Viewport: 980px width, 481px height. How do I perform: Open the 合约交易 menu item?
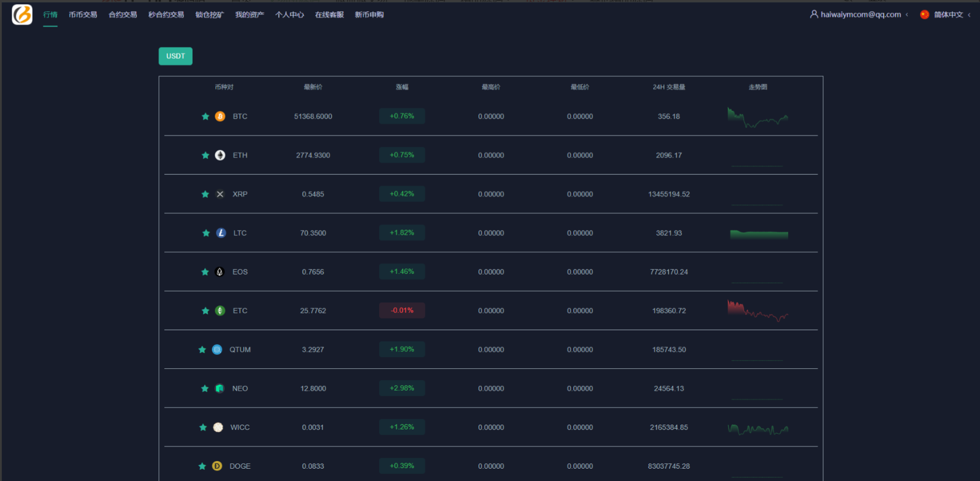(x=123, y=15)
